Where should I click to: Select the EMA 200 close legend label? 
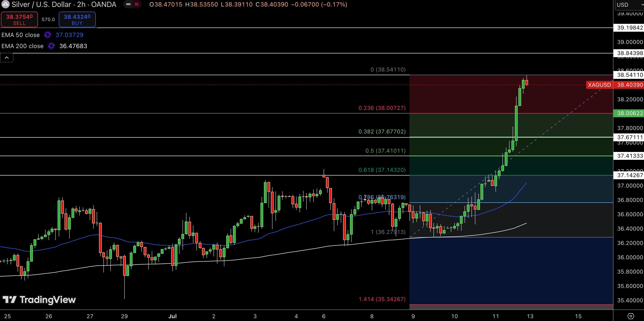(x=22, y=46)
